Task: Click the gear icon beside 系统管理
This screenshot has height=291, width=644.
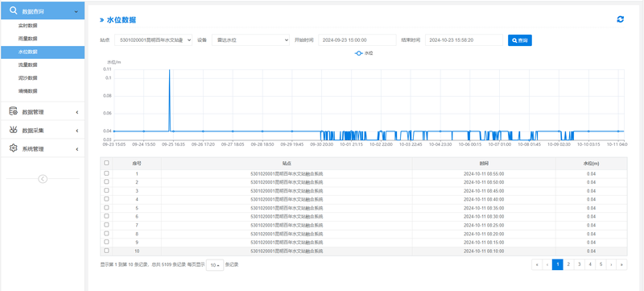Action: click(x=13, y=148)
